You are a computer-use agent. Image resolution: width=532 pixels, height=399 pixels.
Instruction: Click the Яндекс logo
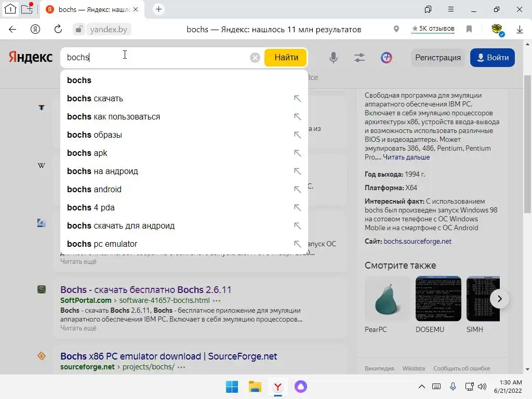click(x=31, y=57)
